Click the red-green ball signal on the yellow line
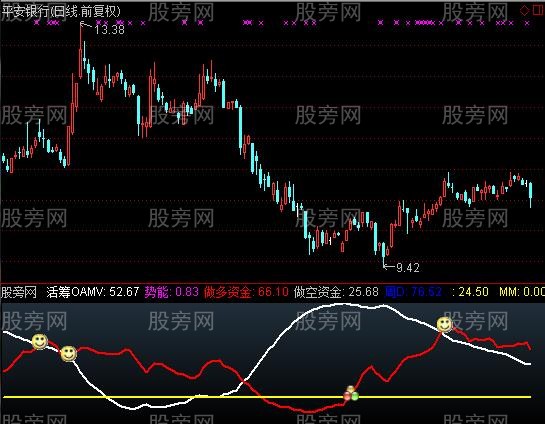 [x=351, y=393]
